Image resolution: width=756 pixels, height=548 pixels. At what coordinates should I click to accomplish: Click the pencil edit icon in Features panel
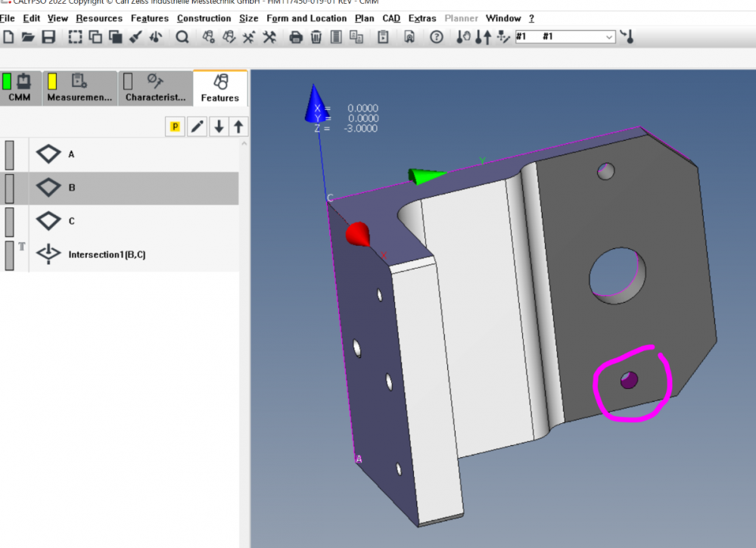point(197,126)
